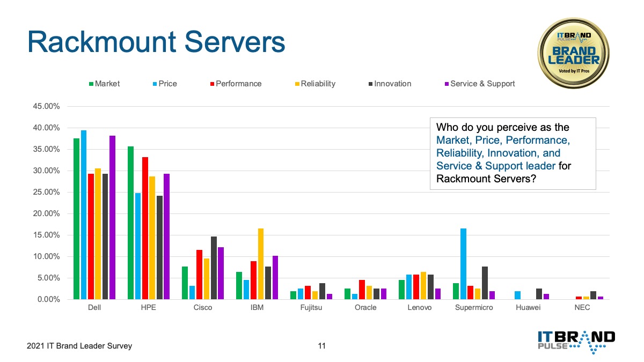Select HPE's green Market bar

point(130,223)
